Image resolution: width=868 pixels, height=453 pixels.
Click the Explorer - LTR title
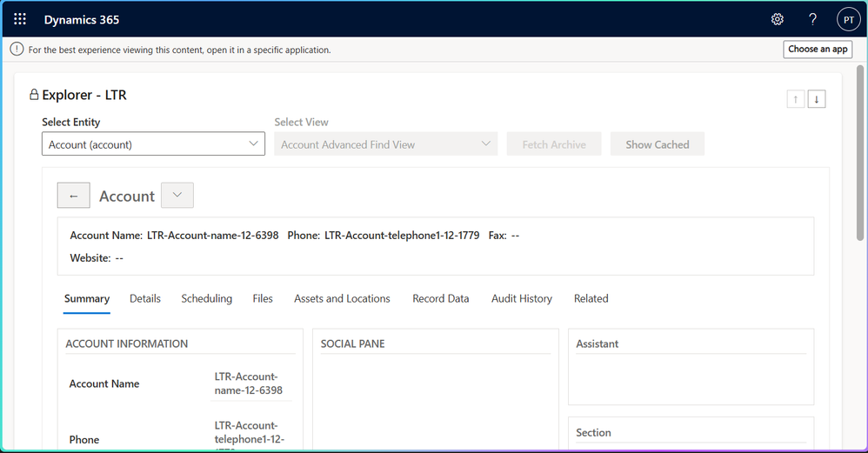click(x=84, y=95)
